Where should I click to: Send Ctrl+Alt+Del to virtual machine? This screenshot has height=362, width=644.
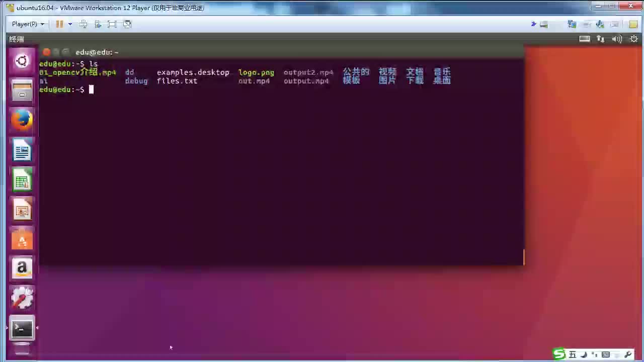[x=84, y=24]
